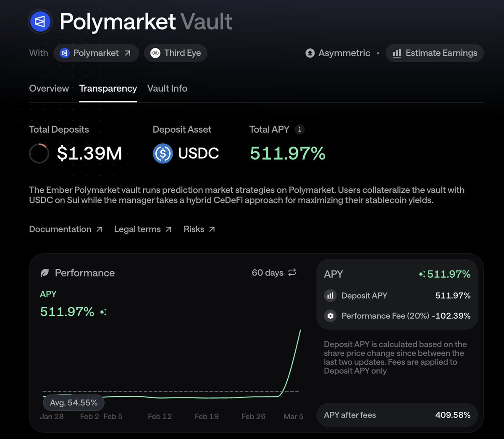
Task: Click the Deposit APY bar chart icon
Action: tap(331, 296)
